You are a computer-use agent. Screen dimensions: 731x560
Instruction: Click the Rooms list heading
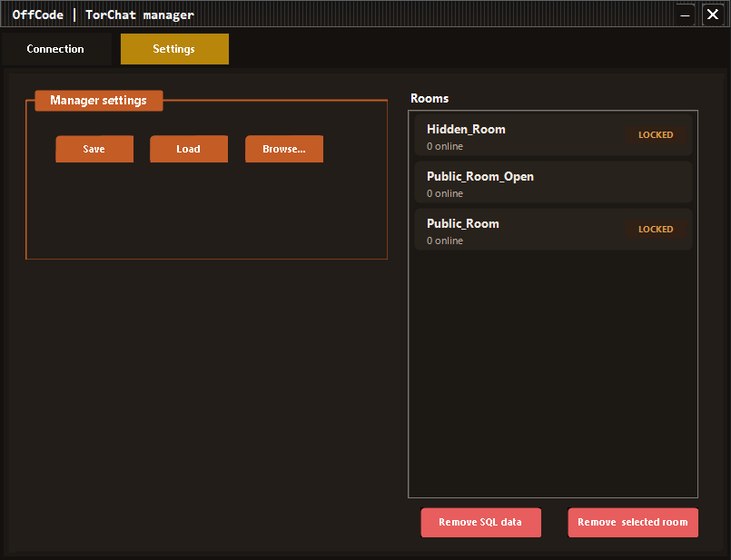click(x=430, y=99)
